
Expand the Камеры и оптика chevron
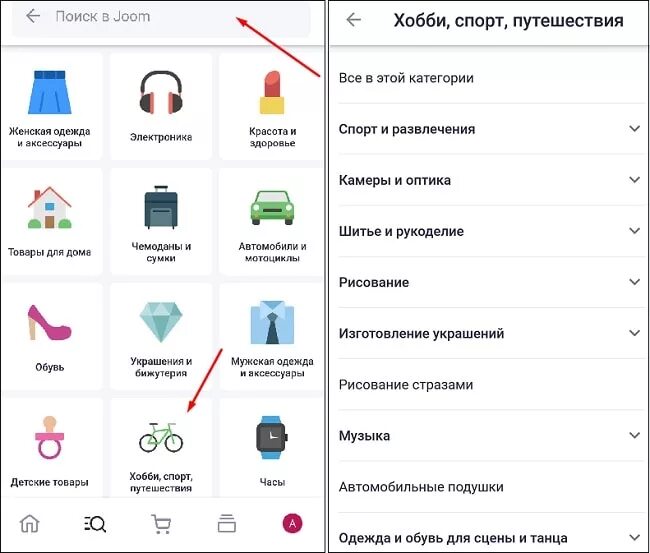(x=635, y=179)
